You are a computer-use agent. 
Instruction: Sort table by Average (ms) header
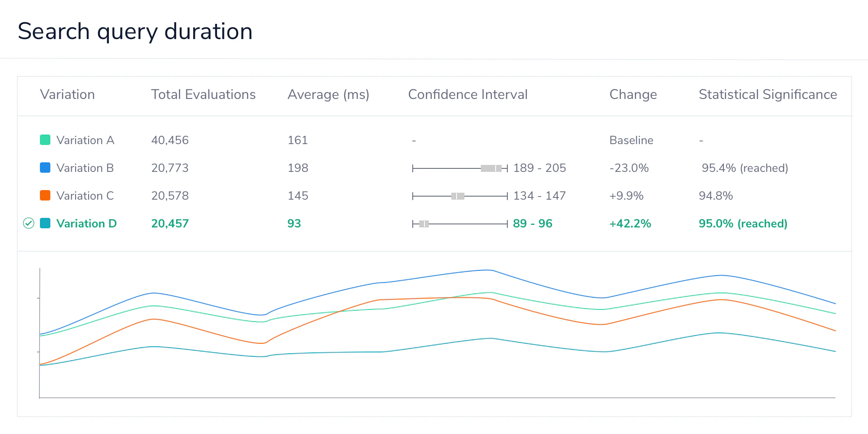pyautogui.click(x=328, y=95)
